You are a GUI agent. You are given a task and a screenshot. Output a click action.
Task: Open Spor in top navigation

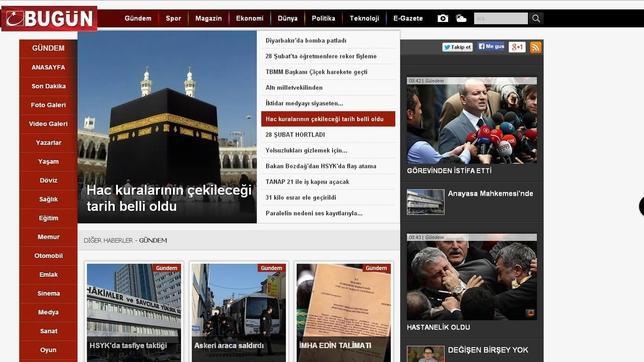173,18
